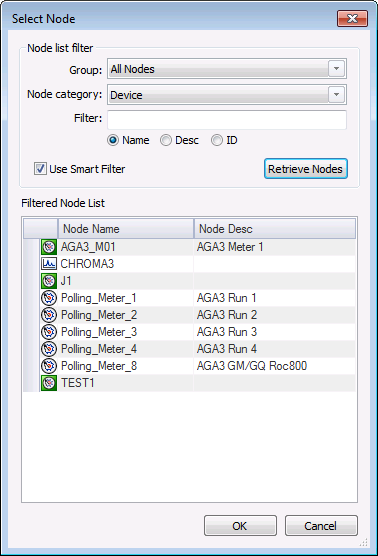Open the Group dropdown showing All Nodes
Image resolution: width=378 pixels, height=556 pixels.
point(227,69)
